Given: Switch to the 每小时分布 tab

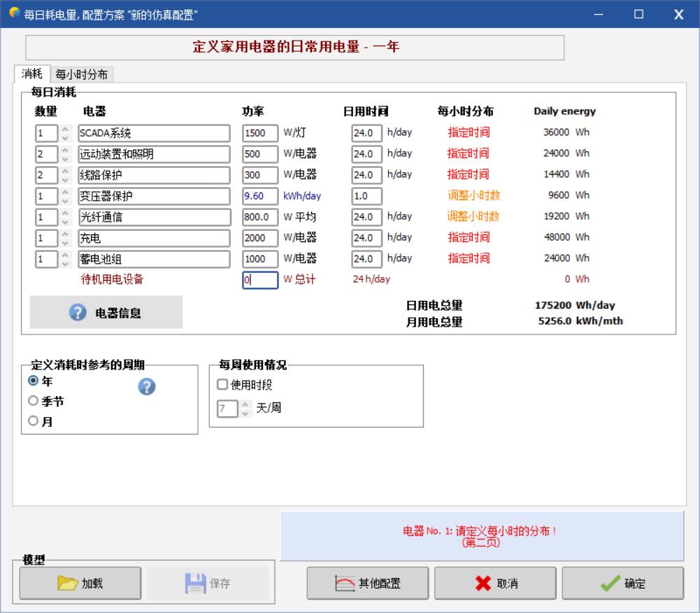Looking at the screenshot, I should tap(82, 74).
